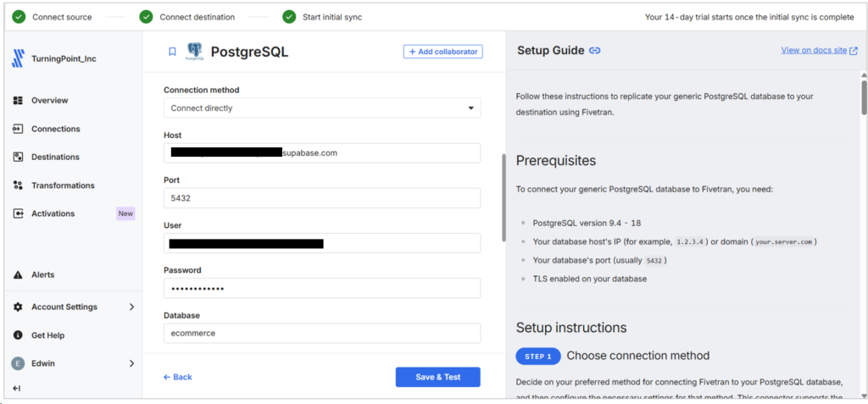The width and height of the screenshot is (868, 404).
Task: Click the PostgreSQL elephant logo
Action: pyautogui.click(x=194, y=52)
